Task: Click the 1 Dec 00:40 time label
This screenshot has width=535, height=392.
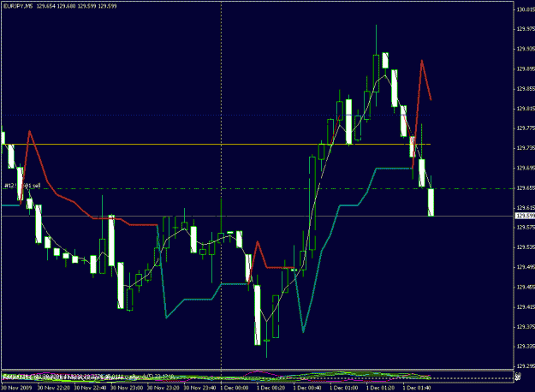Action: (x=307, y=388)
